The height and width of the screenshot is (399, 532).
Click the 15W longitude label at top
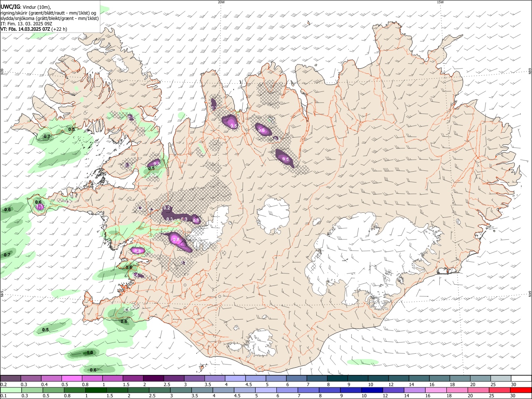pos(440,2)
